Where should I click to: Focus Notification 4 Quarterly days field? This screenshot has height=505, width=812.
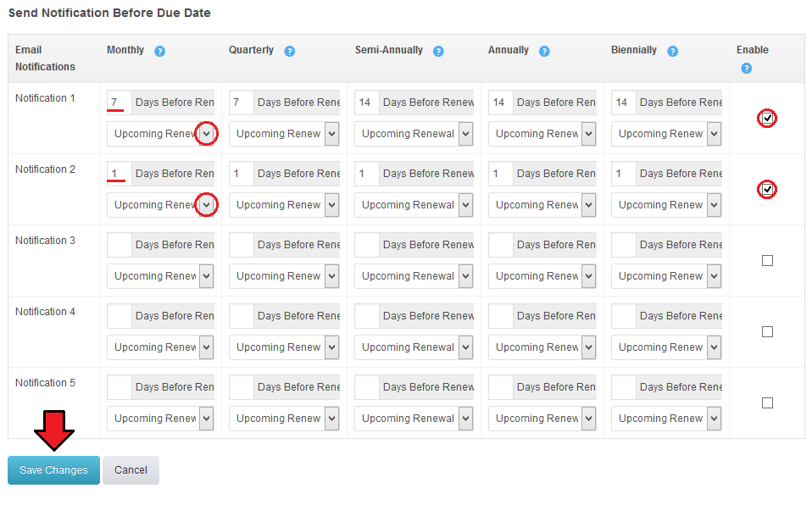242,316
